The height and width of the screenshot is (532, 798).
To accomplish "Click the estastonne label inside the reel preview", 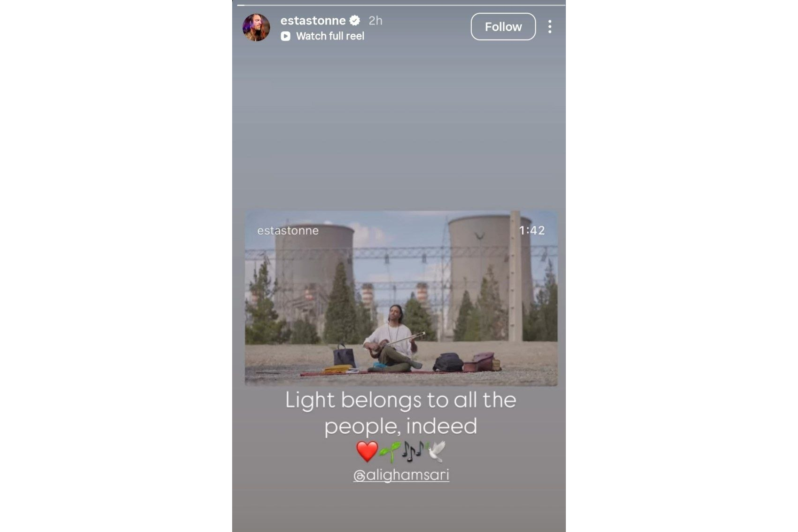I will pyautogui.click(x=288, y=230).
